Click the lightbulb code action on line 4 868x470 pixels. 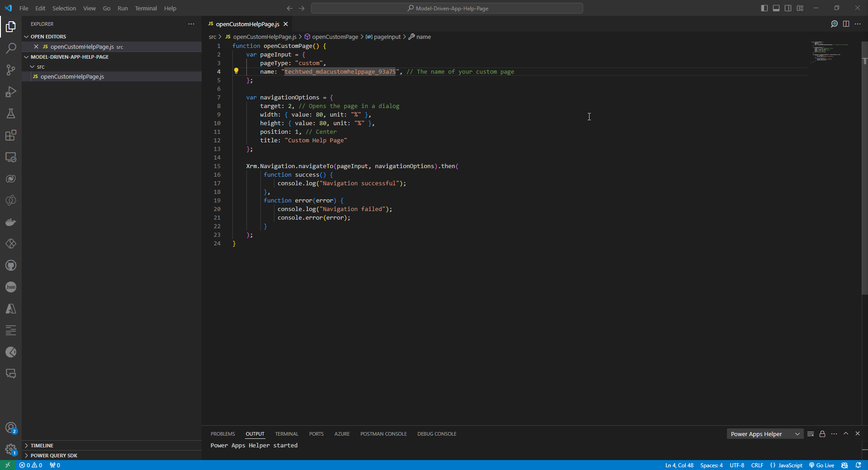(x=236, y=71)
